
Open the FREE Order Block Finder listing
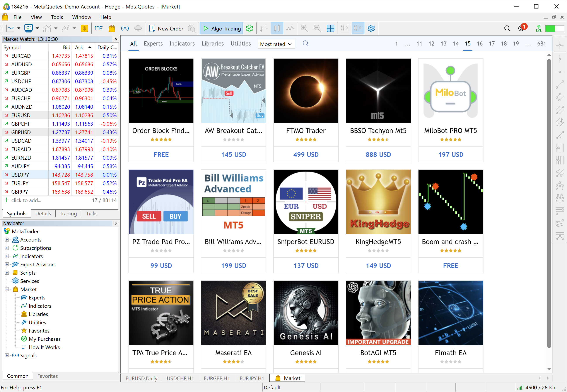[x=161, y=91]
